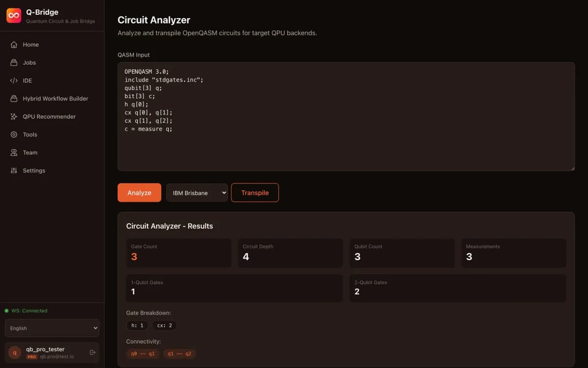Click the Jobs icon in sidebar
Viewport: 588px width, 368px height.
14,63
